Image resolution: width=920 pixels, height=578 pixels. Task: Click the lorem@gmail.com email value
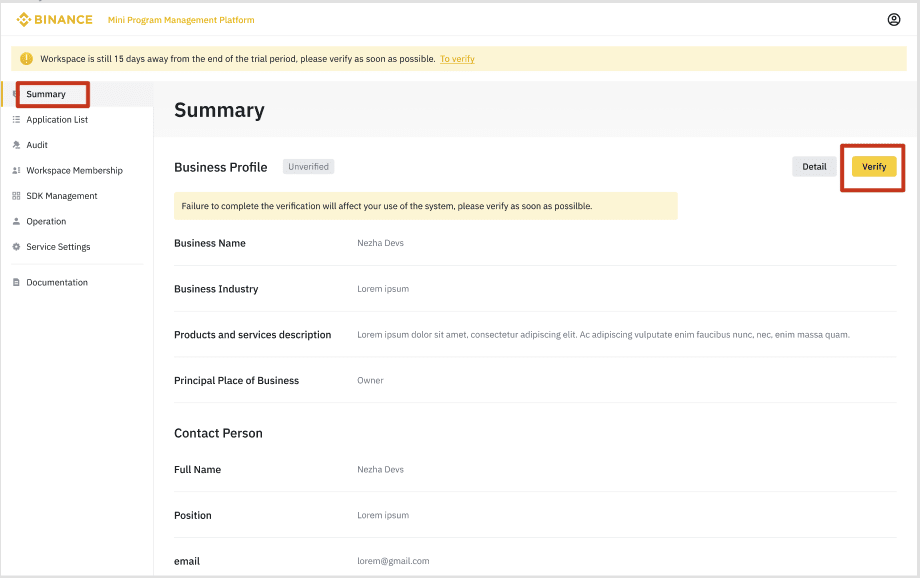click(393, 561)
